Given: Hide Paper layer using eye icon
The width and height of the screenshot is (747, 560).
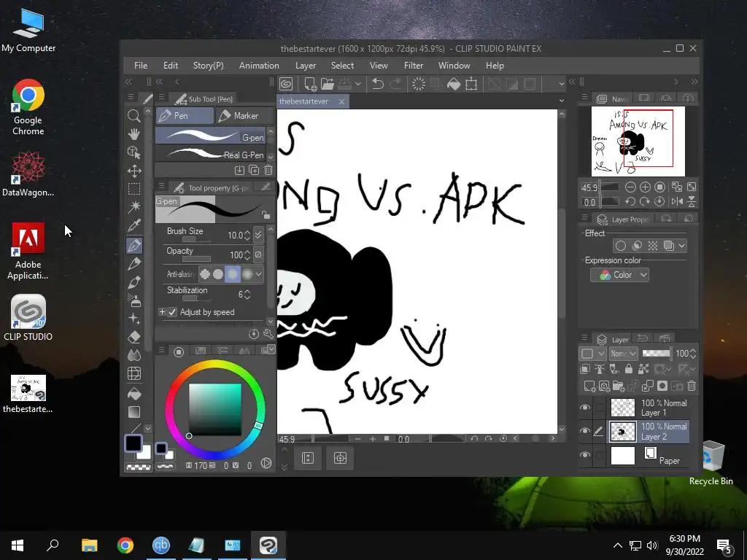Looking at the screenshot, I should tap(585, 455).
